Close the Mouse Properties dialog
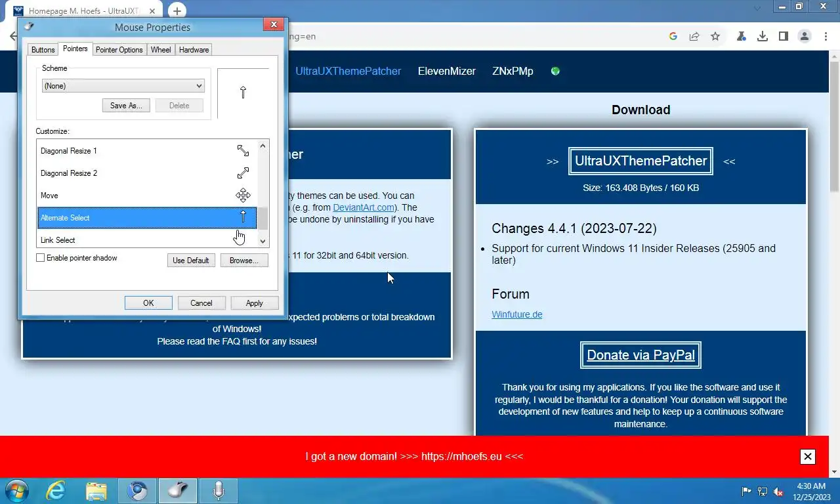 (x=273, y=25)
